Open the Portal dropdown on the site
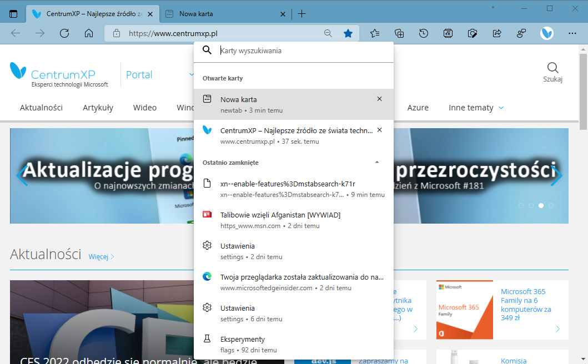The width and height of the screenshot is (588, 364). 160,74
